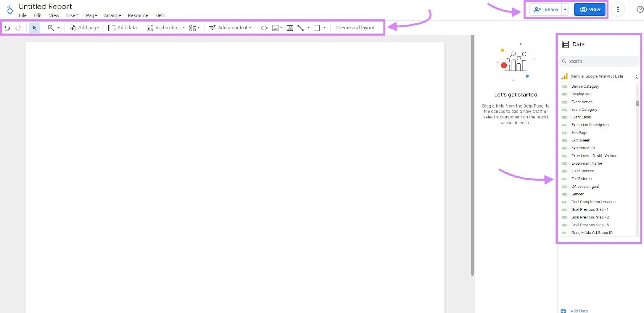This screenshot has width=644, height=313.
Task: Open the Arrange menu
Action: 112,15
